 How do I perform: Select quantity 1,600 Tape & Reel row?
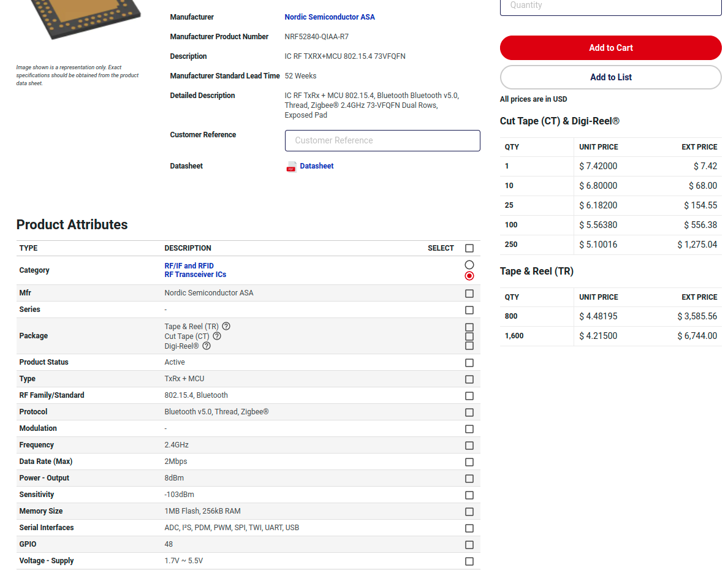tap(610, 336)
